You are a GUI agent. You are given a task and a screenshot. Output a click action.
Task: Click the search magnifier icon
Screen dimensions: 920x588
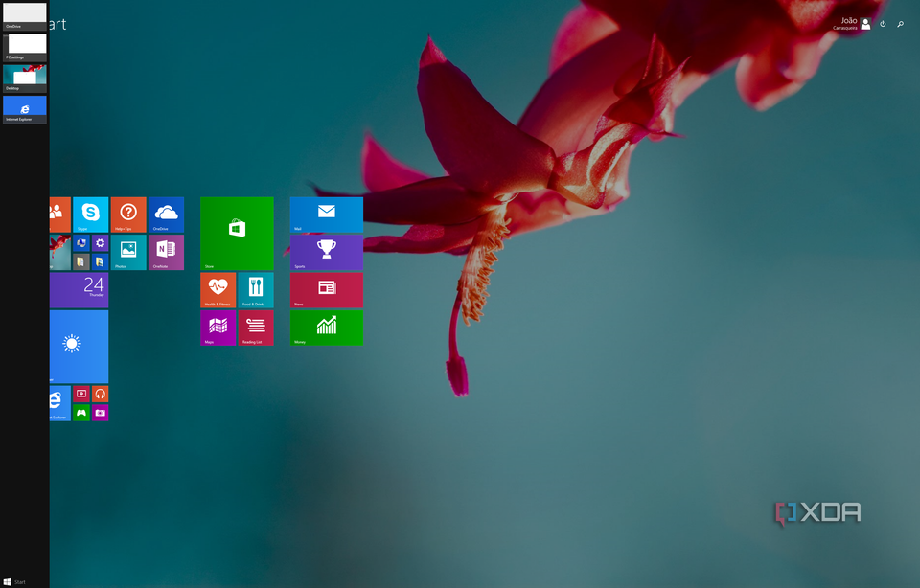coord(900,24)
